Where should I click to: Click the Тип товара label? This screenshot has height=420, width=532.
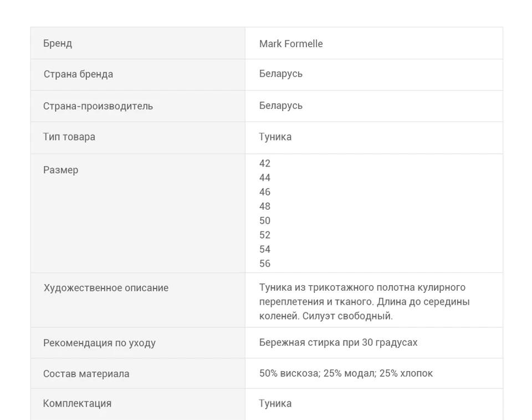69,137
